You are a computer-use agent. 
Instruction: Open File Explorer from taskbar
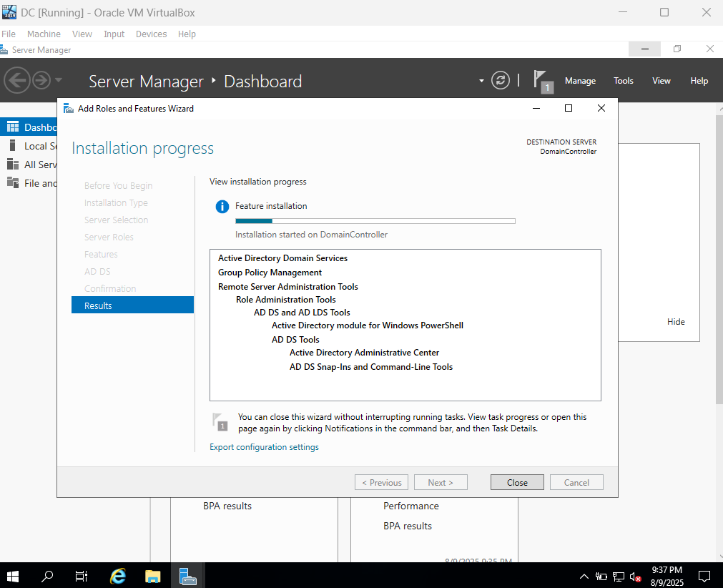(x=152, y=576)
